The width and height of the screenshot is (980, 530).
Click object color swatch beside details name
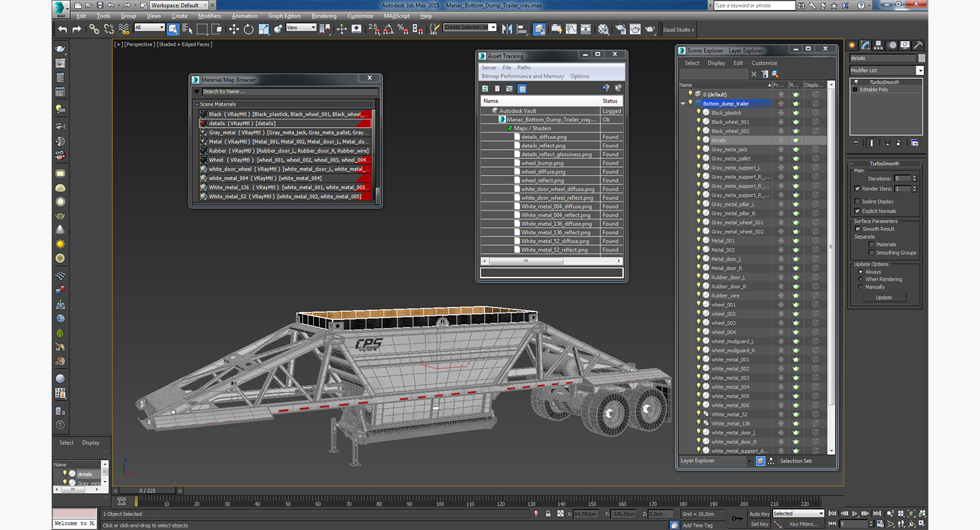click(x=922, y=58)
